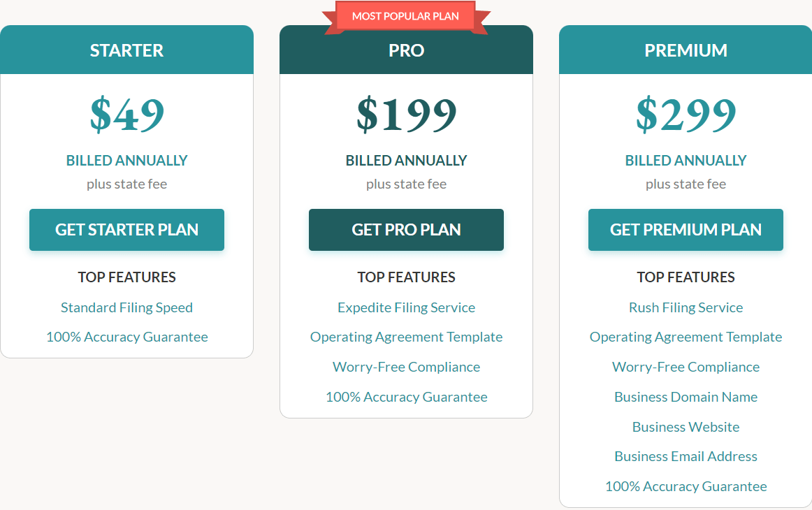Click Operating Agreement Template under PRO

(406, 337)
